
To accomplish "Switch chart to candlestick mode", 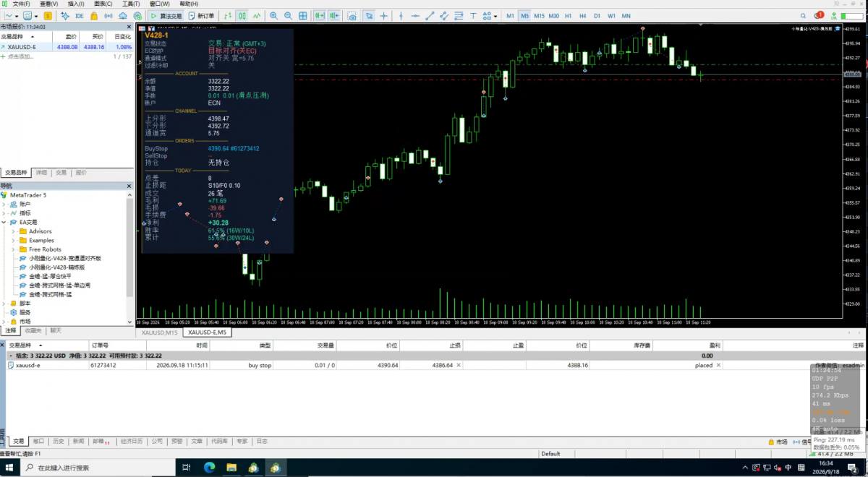I will (x=242, y=15).
